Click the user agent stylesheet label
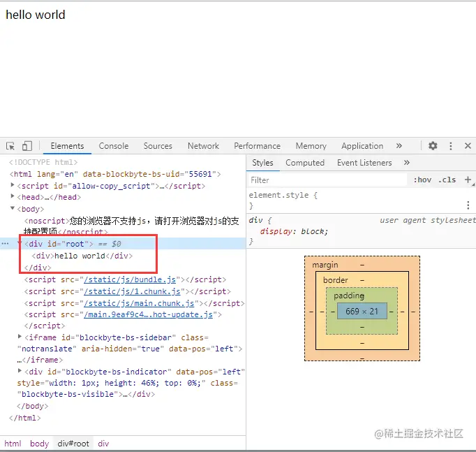 coord(427,220)
